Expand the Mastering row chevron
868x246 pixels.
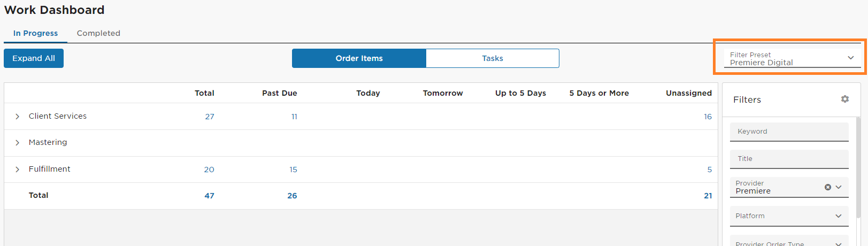coord(17,143)
